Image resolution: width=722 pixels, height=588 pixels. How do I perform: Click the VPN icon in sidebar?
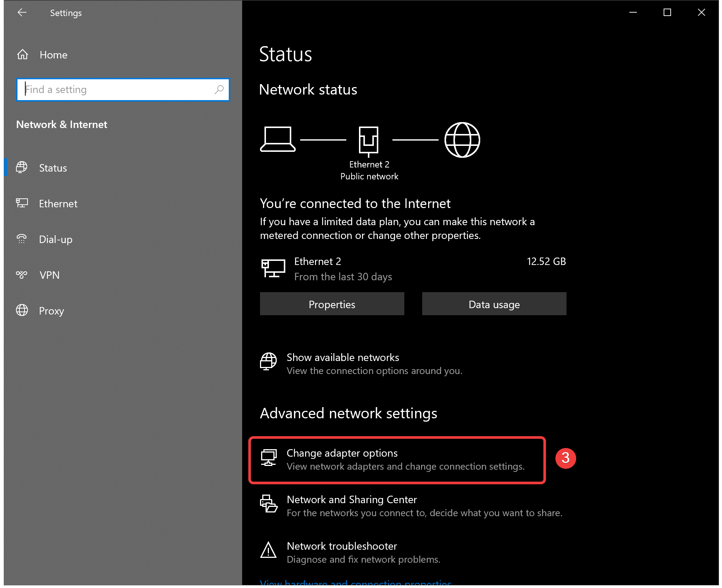pyautogui.click(x=22, y=275)
